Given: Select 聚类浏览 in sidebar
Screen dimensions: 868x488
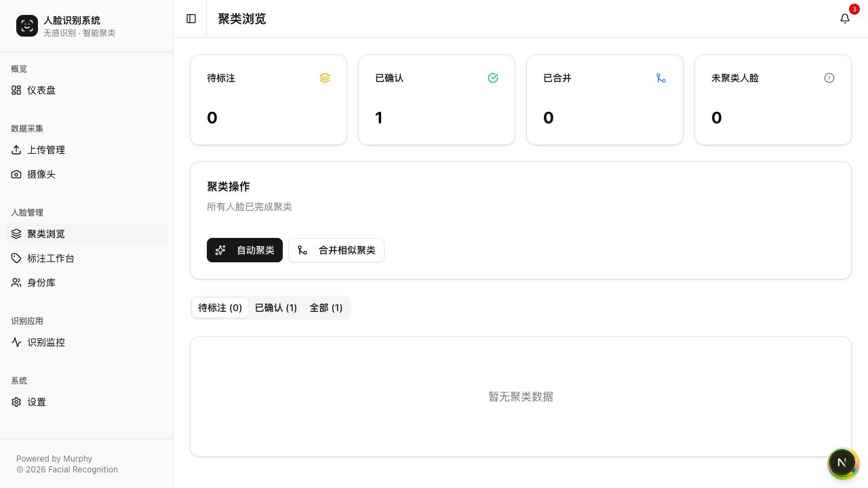Looking at the screenshot, I should 46,234.
